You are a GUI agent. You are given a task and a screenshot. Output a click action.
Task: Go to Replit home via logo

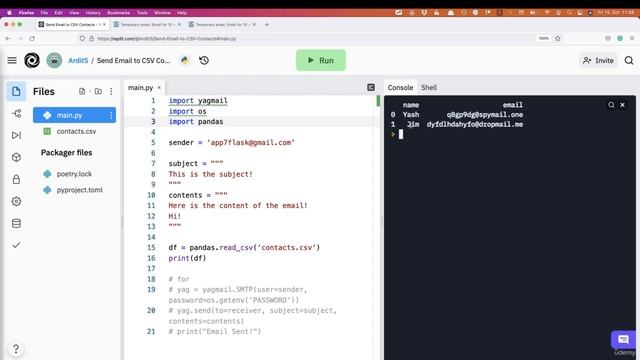pos(32,60)
